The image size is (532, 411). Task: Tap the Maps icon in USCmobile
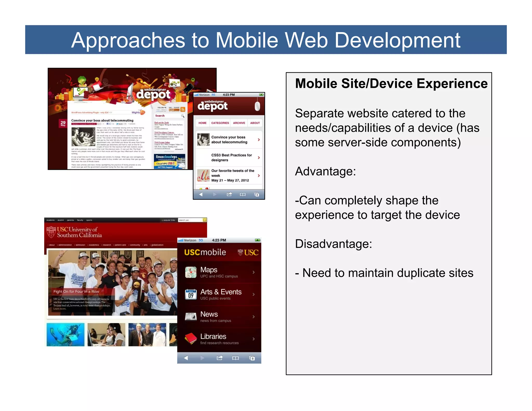coord(191,272)
